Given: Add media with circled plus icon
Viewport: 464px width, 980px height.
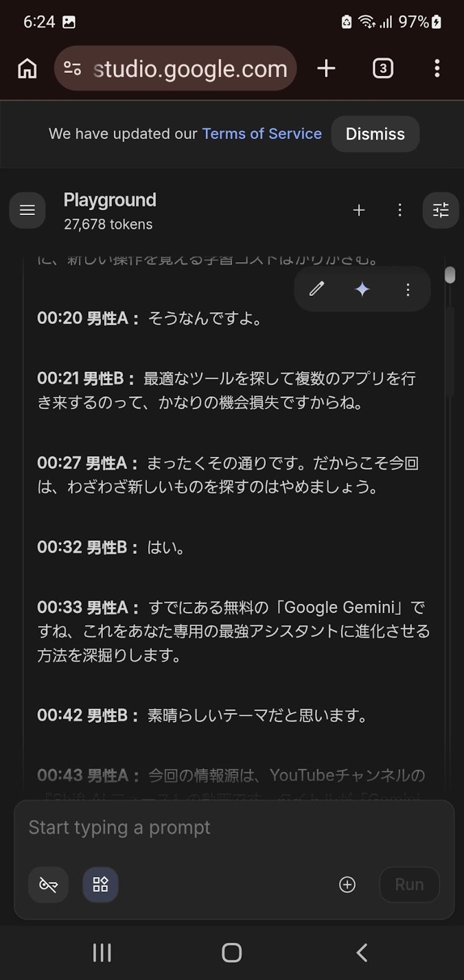Looking at the screenshot, I should 347,884.
